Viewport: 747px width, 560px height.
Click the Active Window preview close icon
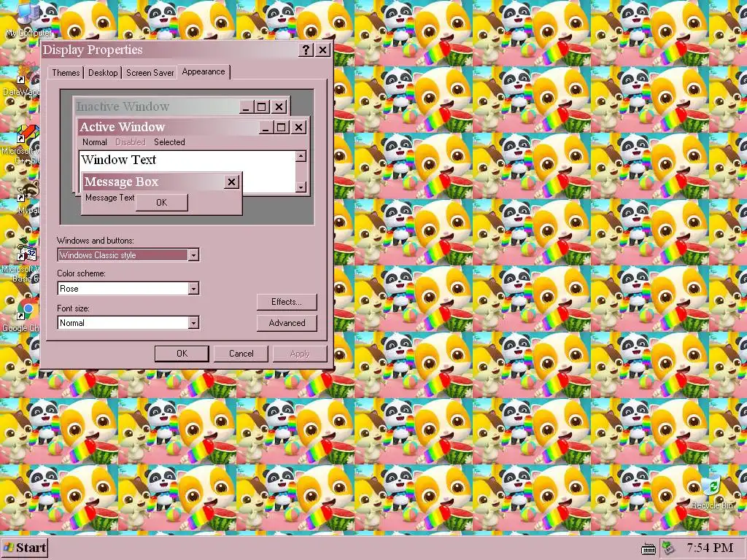click(x=298, y=127)
